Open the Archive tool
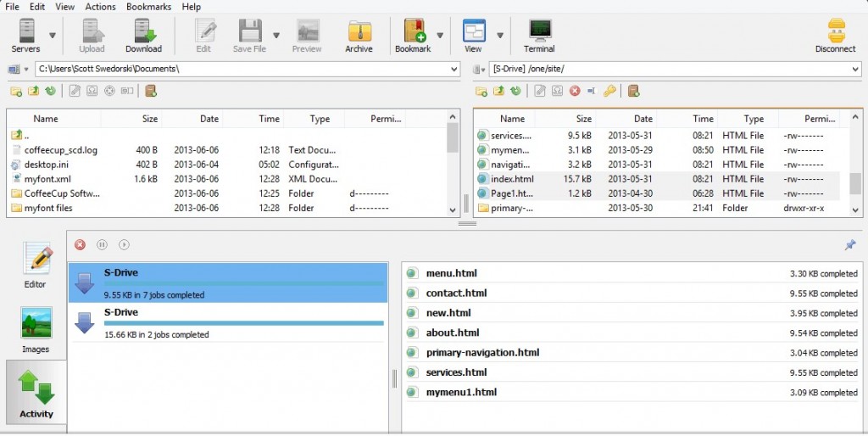The height and width of the screenshot is (436, 868). [359, 36]
